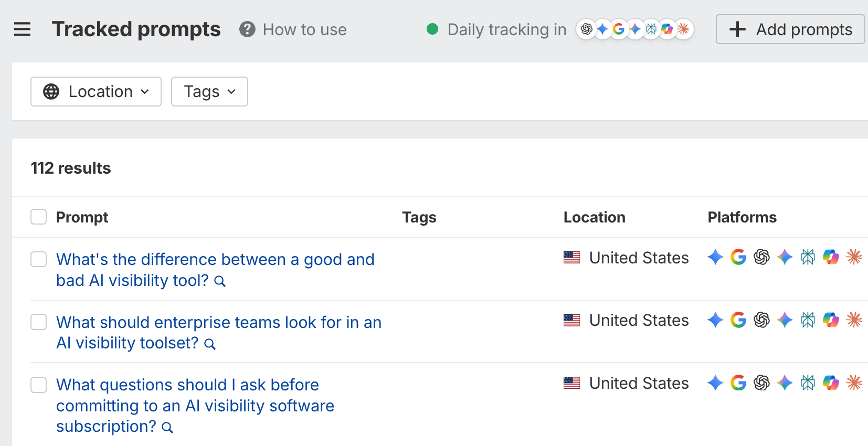Click the Copilot icon in the enterprise teams row
The height and width of the screenshot is (446, 868).
(831, 320)
